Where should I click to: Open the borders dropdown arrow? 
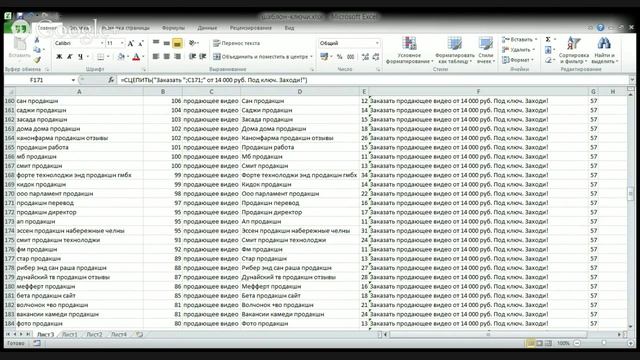(107, 57)
